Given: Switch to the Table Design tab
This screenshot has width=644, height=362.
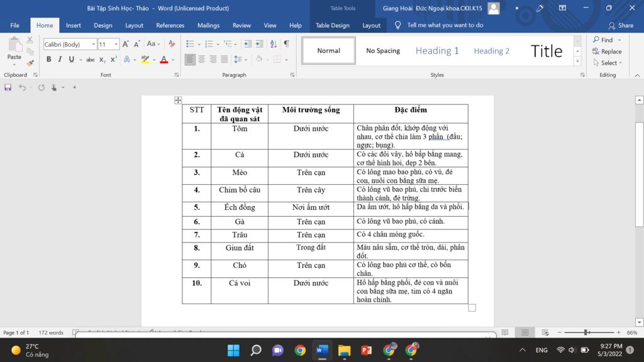Looking at the screenshot, I should point(332,25).
